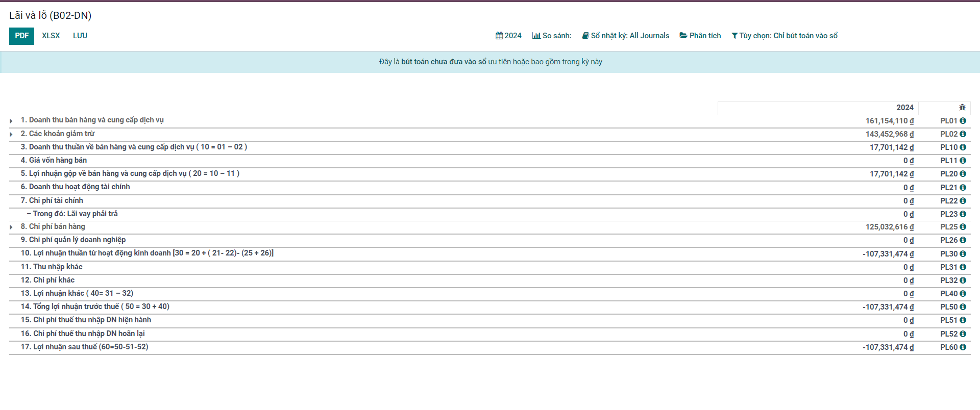Click info icon beside PL50 code

963,307
